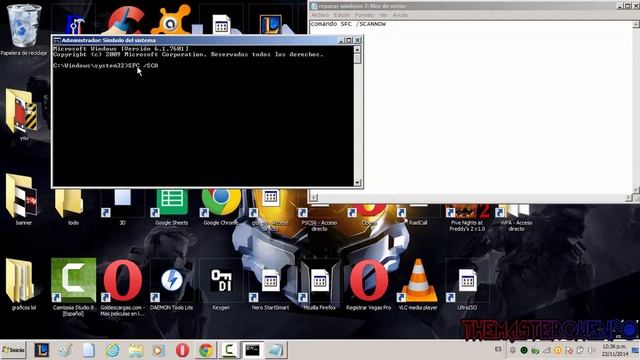Click Notepad horizontal scrollbar left arrow
This screenshot has height=360, width=640.
click(314, 198)
